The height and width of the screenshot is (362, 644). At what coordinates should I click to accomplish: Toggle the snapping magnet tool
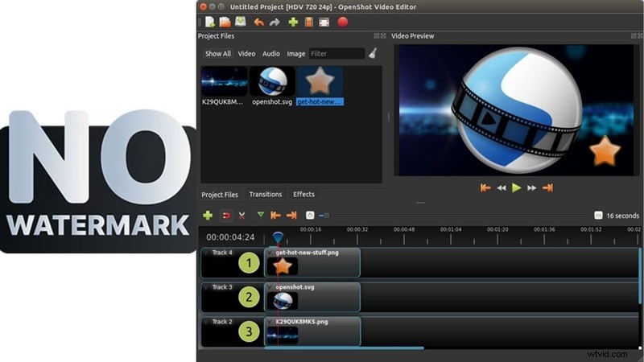226,216
